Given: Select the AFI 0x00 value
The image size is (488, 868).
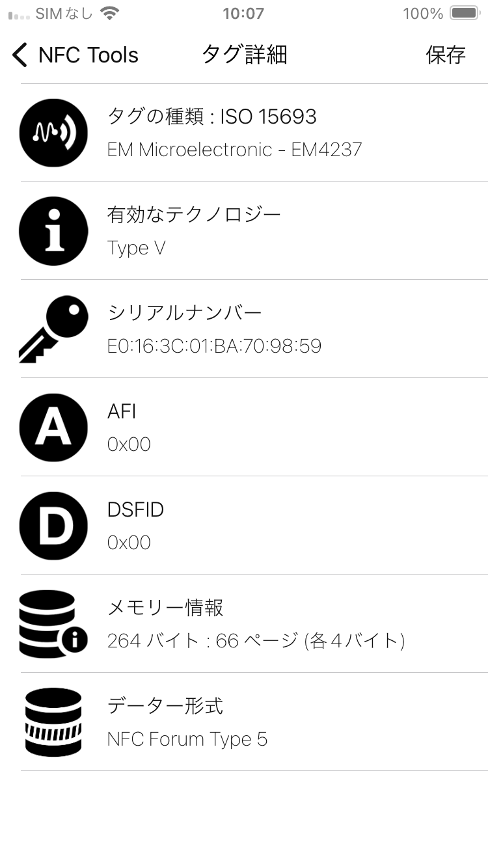Looking at the screenshot, I should pos(129,444).
